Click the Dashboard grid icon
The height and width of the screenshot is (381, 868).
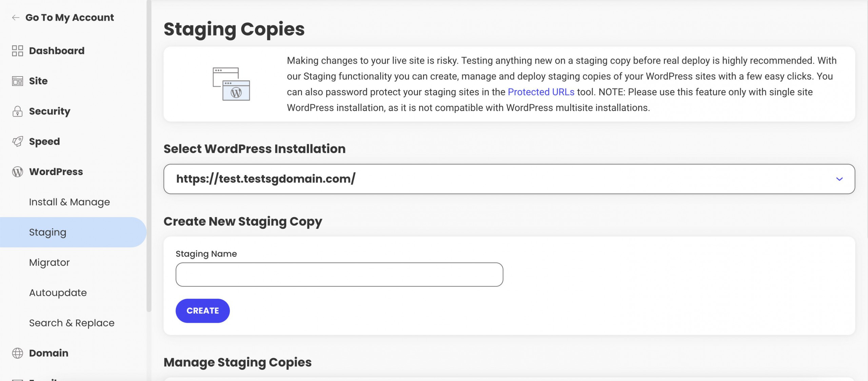[x=17, y=51]
